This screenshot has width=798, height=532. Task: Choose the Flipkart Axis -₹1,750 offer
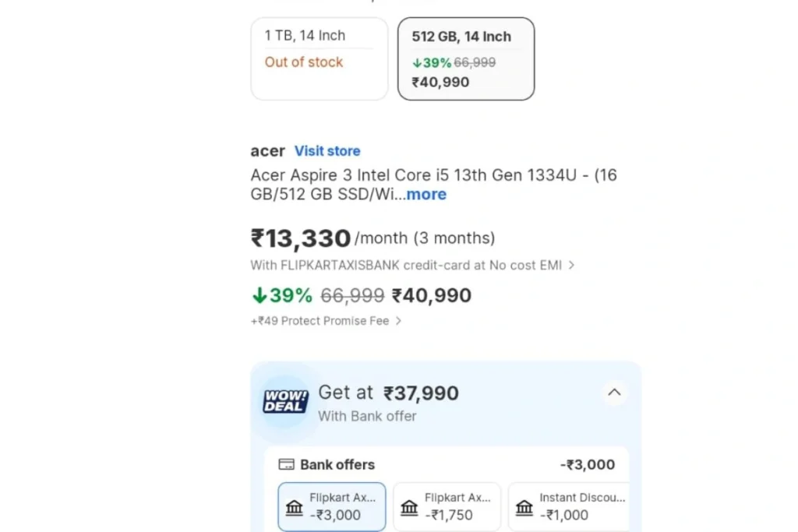(x=447, y=506)
